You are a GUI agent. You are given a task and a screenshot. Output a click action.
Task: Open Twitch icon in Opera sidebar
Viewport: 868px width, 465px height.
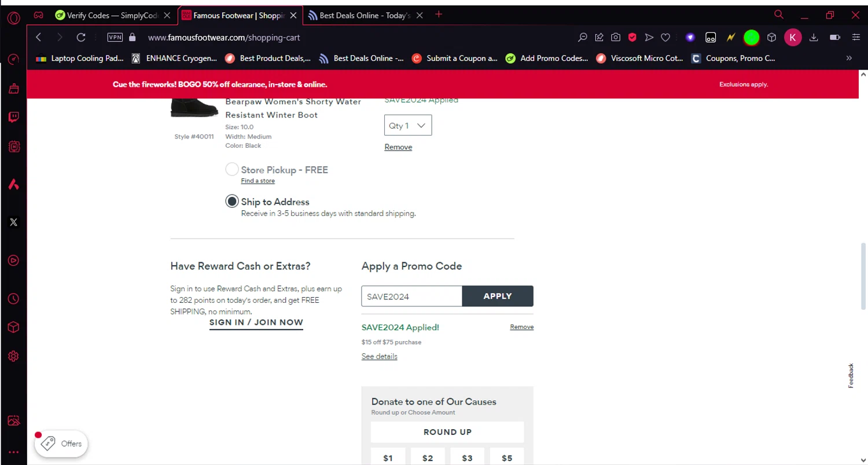[13, 118]
